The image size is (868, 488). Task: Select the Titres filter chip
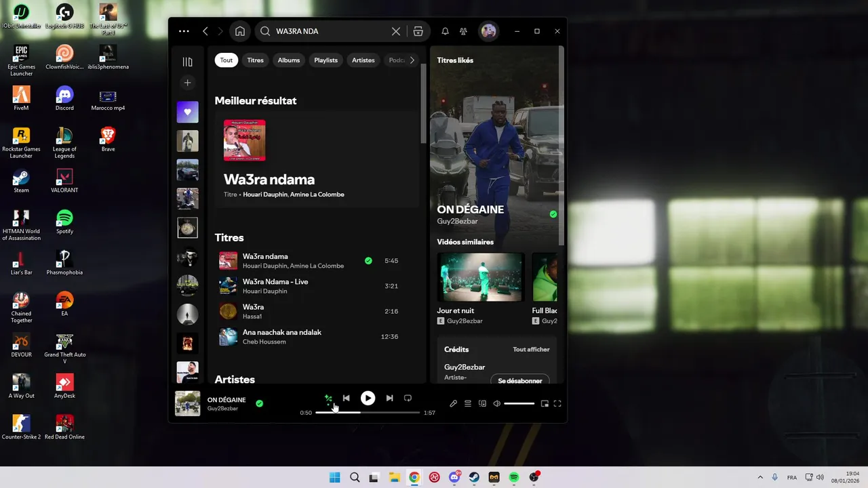tap(256, 60)
